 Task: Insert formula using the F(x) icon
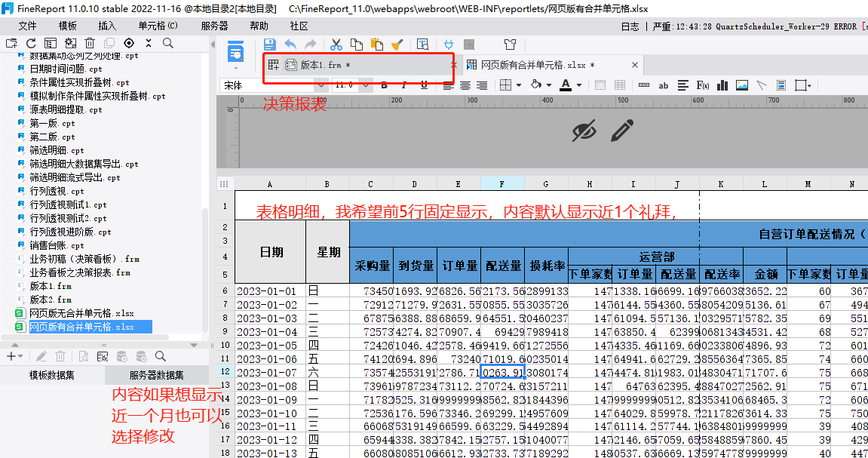703,85
